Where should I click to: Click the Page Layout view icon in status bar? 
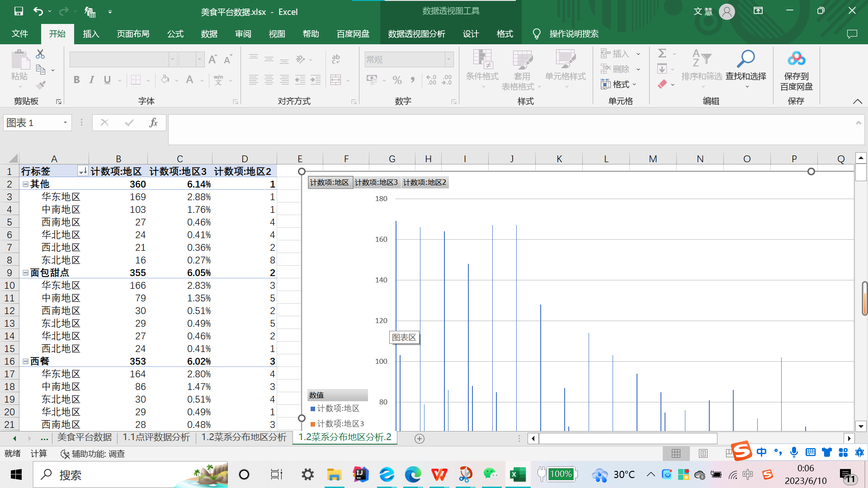[703, 453]
